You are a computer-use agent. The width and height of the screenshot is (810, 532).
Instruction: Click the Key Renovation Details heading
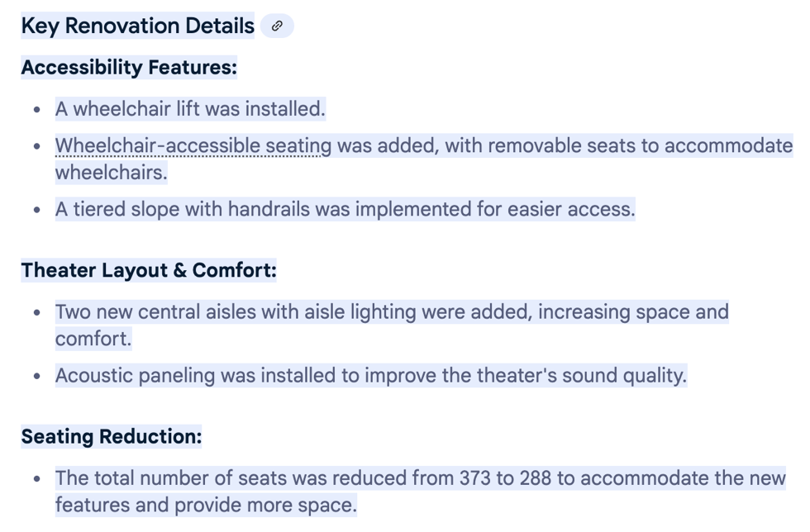click(x=137, y=26)
